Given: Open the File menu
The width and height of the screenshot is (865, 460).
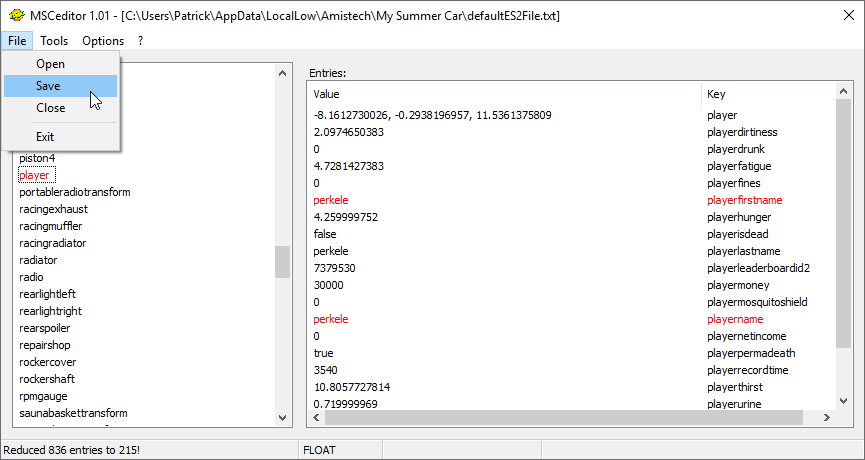Looking at the screenshot, I should click(x=17, y=41).
